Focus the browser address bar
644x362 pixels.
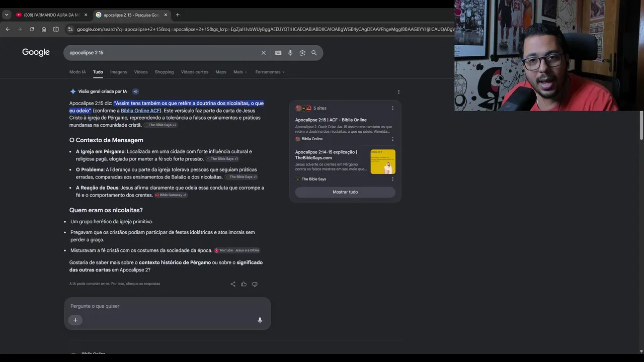tap(265, 29)
